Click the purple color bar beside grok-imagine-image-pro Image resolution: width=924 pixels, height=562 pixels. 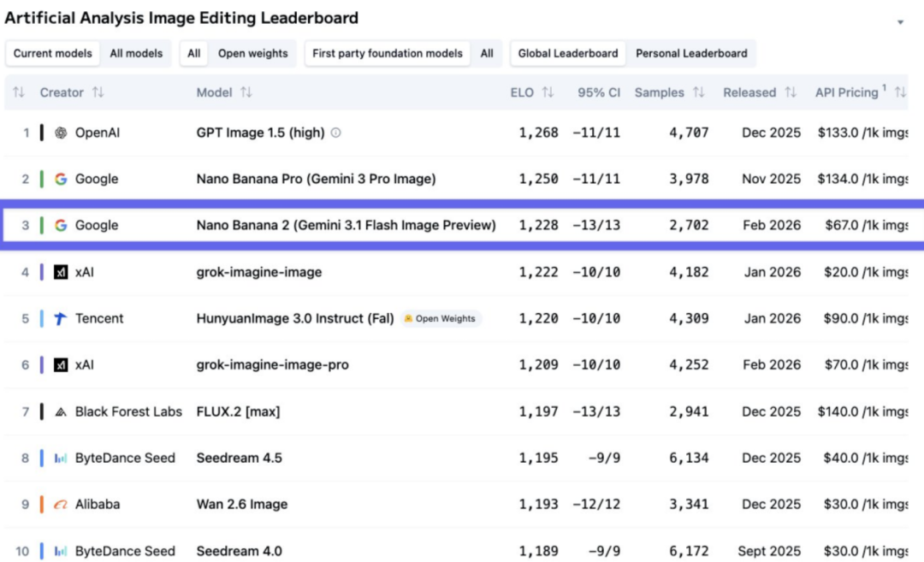pos(42,365)
